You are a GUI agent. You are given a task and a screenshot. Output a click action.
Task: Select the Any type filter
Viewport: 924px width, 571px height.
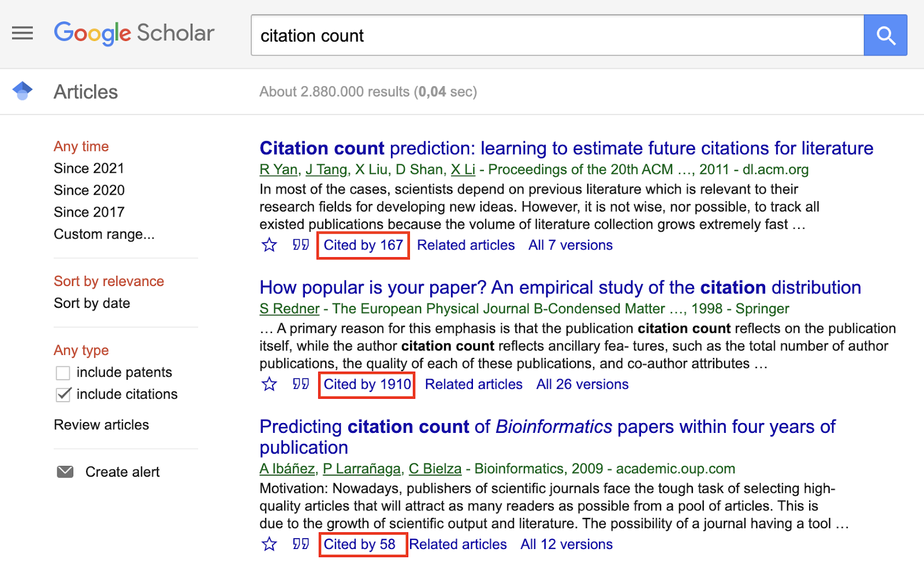coord(81,350)
